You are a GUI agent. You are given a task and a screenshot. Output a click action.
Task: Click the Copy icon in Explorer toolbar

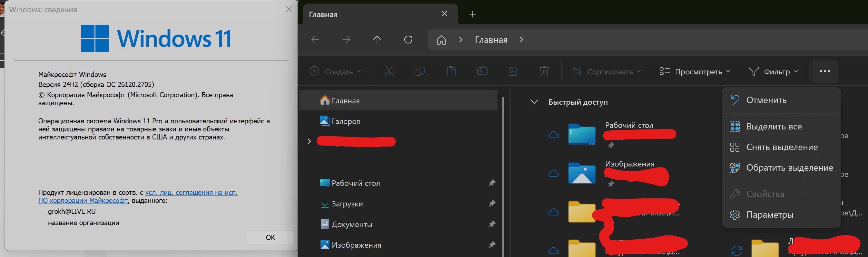coord(420,71)
